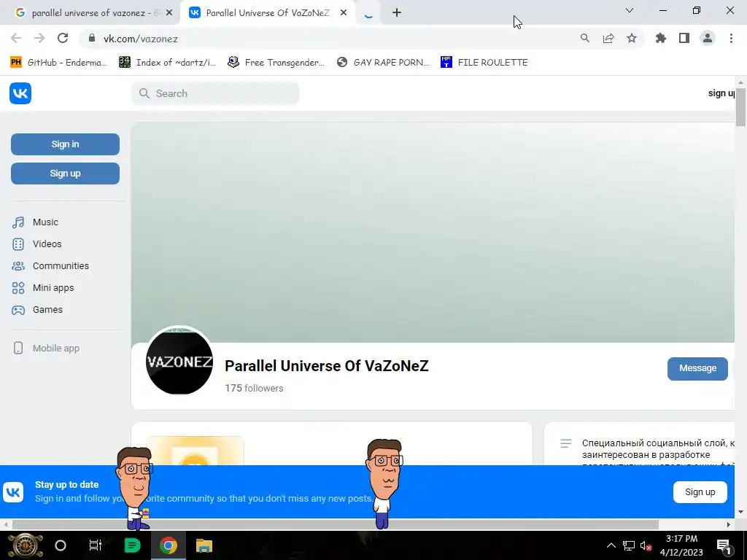The height and width of the screenshot is (560, 747).
Task: Click Chrome's back arrow
Action: (x=16, y=39)
